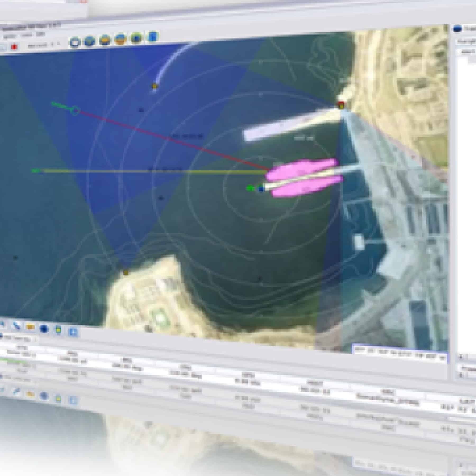Select the bright green marker near the pink area

pyautogui.click(x=250, y=188)
